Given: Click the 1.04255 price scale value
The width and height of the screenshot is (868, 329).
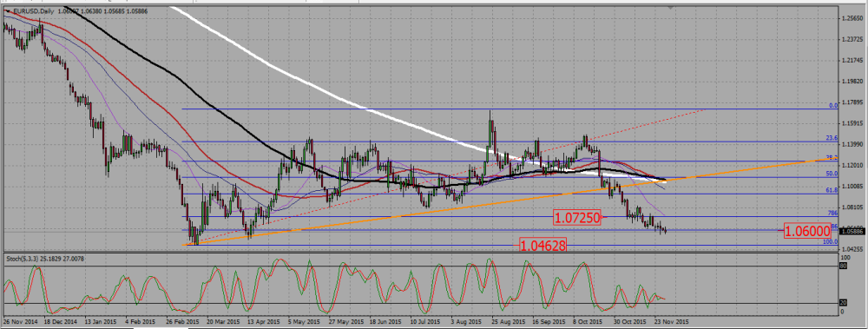Looking at the screenshot, I should point(852,249).
